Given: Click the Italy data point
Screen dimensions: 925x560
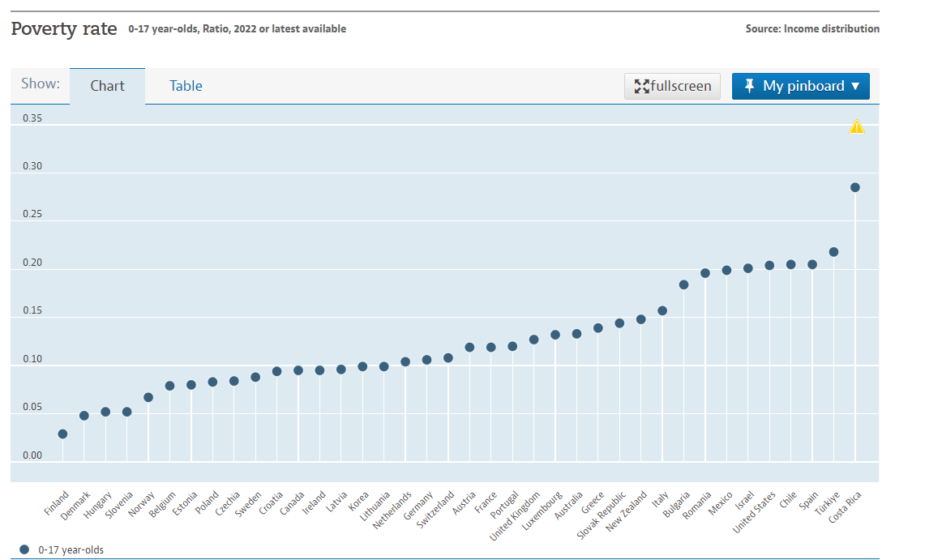Looking at the screenshot, I should click(662, 310).
